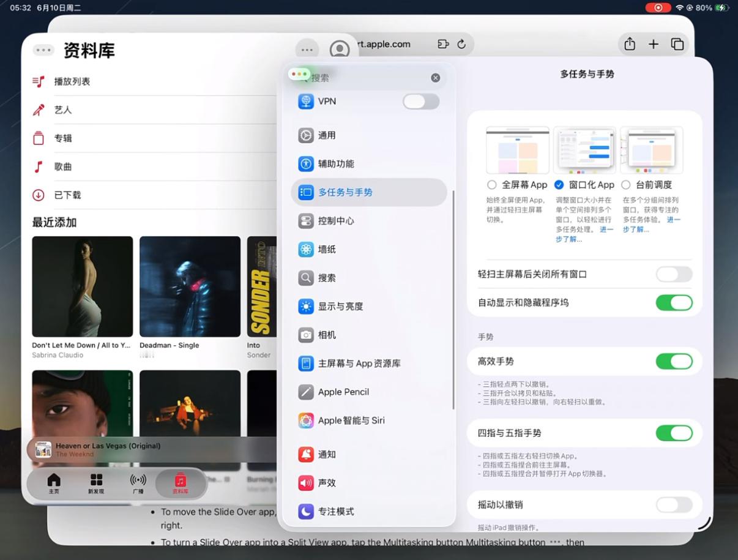
Task: Open Deadman - Single album
Action: [190, 286]
